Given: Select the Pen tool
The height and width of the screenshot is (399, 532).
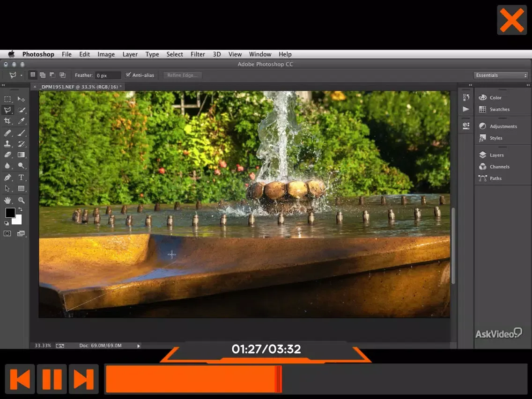Looking at the screenshot, I should (7, 177).
